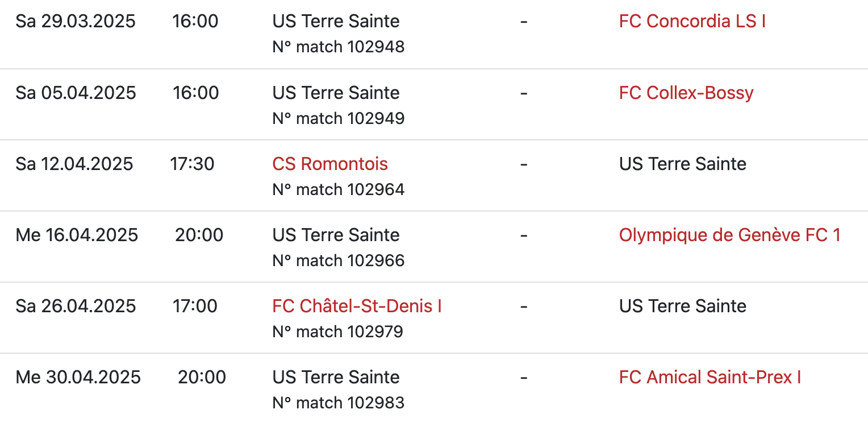Open FC Amical Saint-Prex I link

click(x=710, y=377)
